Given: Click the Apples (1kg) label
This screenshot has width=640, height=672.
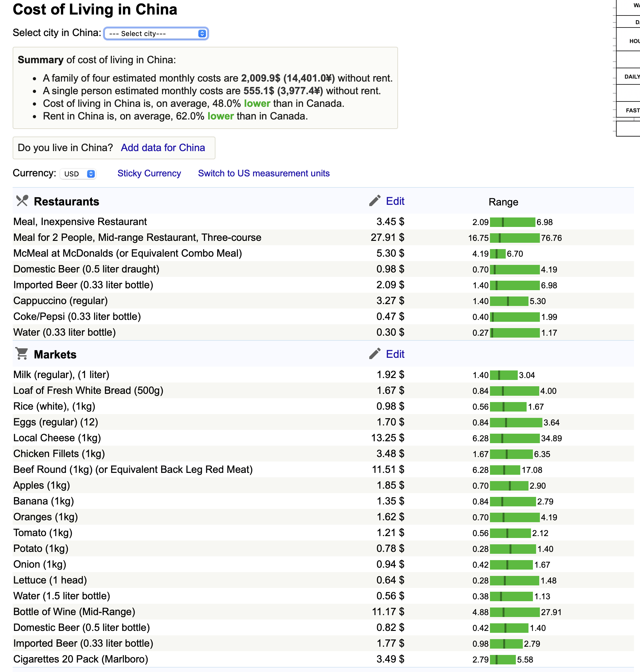Looking at the screenshot, I should click(42, 485).
